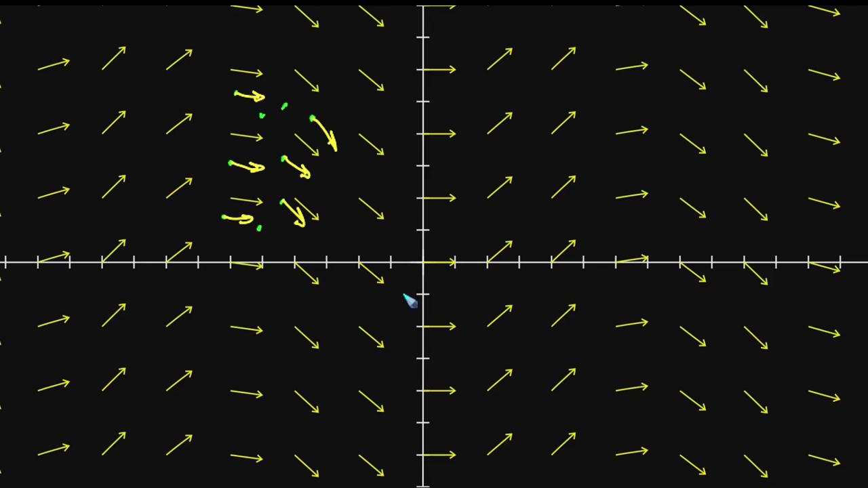Click the lower hand-drawn diagonal arrow above curly one
868x488 pixels.
[293, 213]
